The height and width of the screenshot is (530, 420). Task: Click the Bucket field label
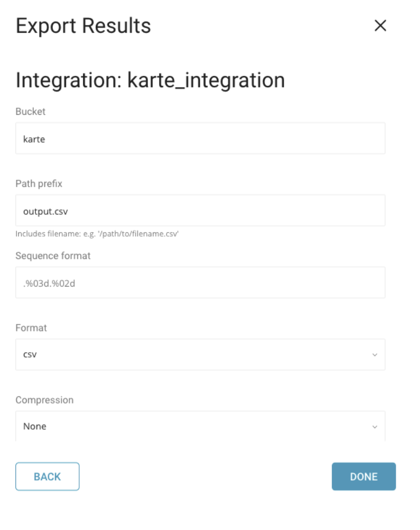click(30, 111)
